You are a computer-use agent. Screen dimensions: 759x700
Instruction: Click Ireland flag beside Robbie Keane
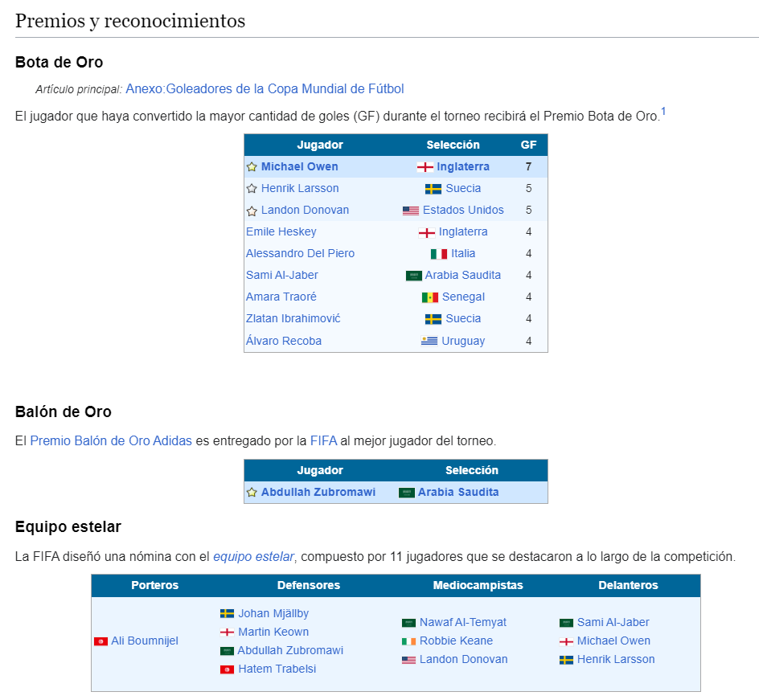(x=408, y=641)
